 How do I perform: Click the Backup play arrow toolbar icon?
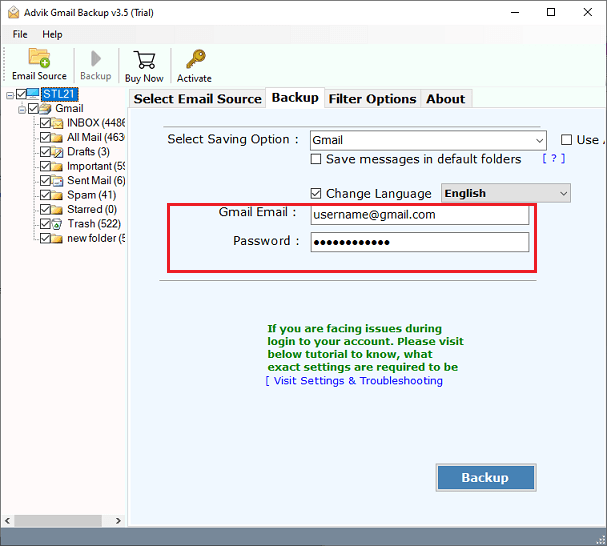click(x=96, y=59)
